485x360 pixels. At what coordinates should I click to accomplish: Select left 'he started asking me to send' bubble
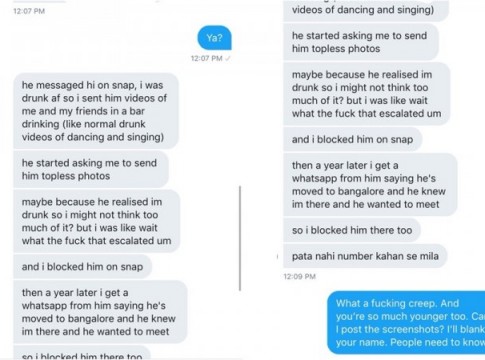91,169
